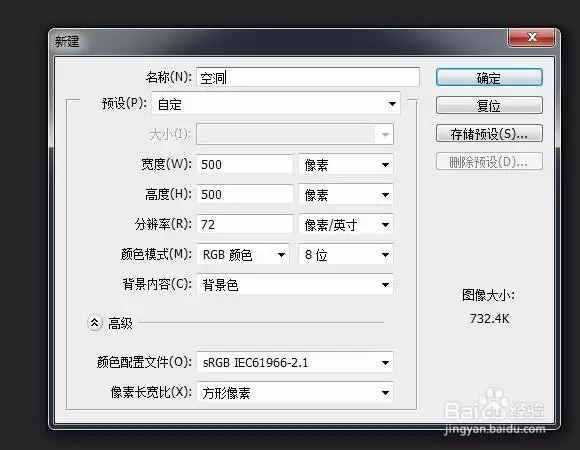
Task: Collapse the 高级 advanced section chevron
Action: 95,323
